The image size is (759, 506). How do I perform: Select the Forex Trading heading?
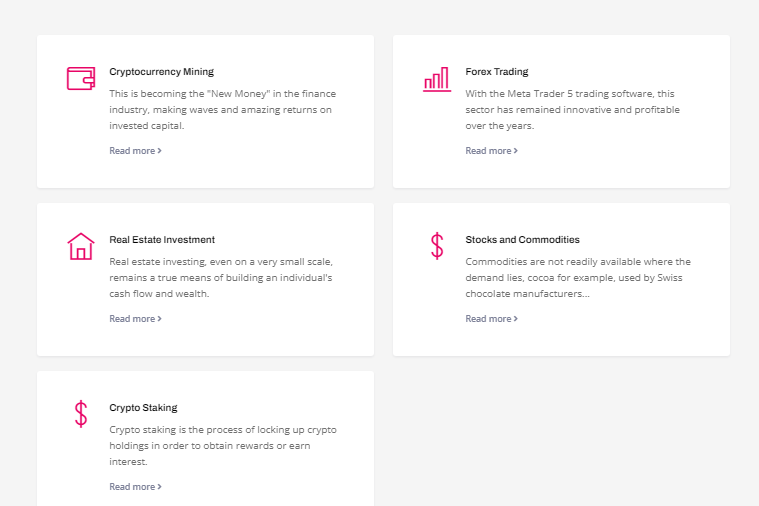coord(497,72)
